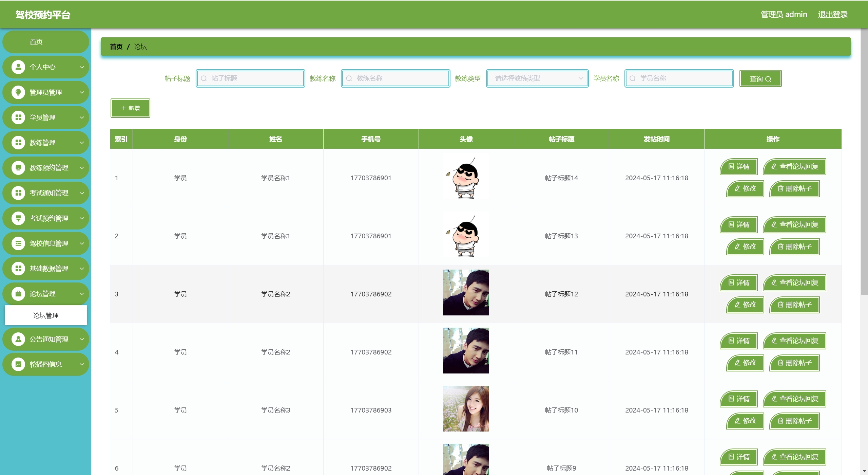Go to 首页 in the sidebar
Image resolution: width=868 pixels, height=475 pixels.
tap(36, 42)
